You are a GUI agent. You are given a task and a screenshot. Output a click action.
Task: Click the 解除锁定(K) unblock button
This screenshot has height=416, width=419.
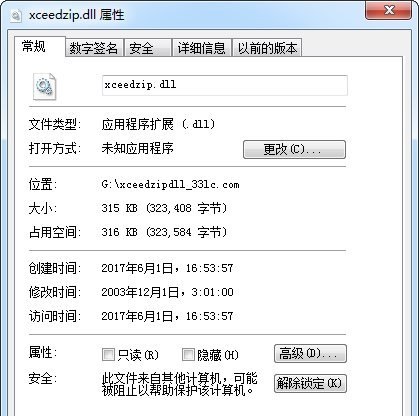pos(310,383)
